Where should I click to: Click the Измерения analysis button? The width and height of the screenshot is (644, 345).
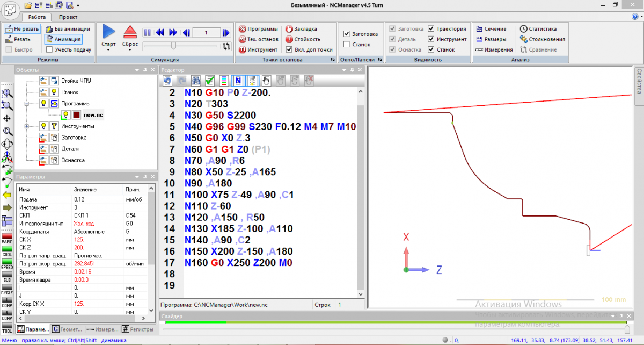[x=494, y=49]
